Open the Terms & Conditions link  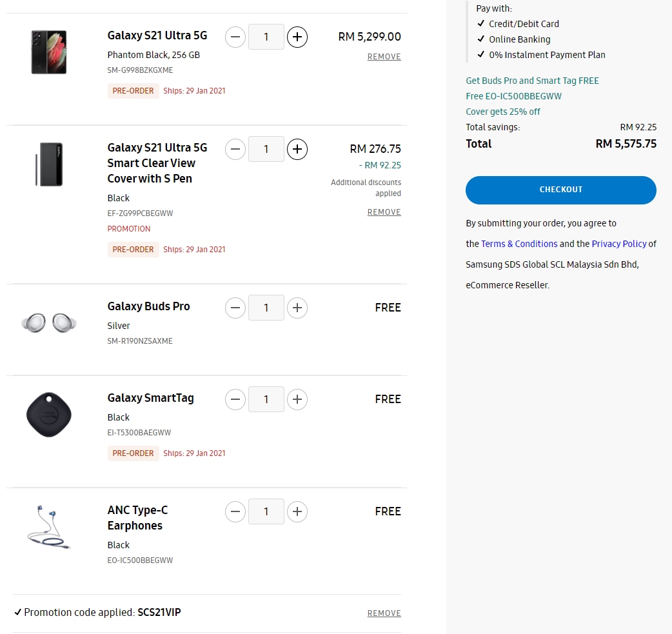pos(519,244)
